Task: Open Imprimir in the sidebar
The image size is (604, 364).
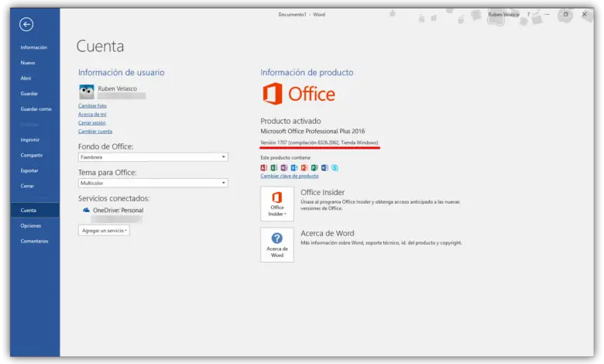Action: coord(30,140)
